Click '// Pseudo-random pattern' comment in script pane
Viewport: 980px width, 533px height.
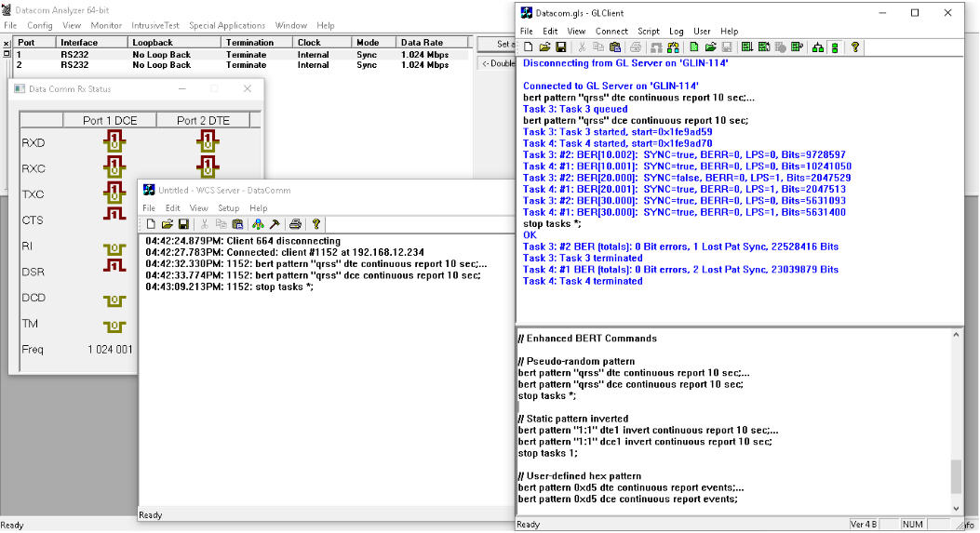coord(576,361)
